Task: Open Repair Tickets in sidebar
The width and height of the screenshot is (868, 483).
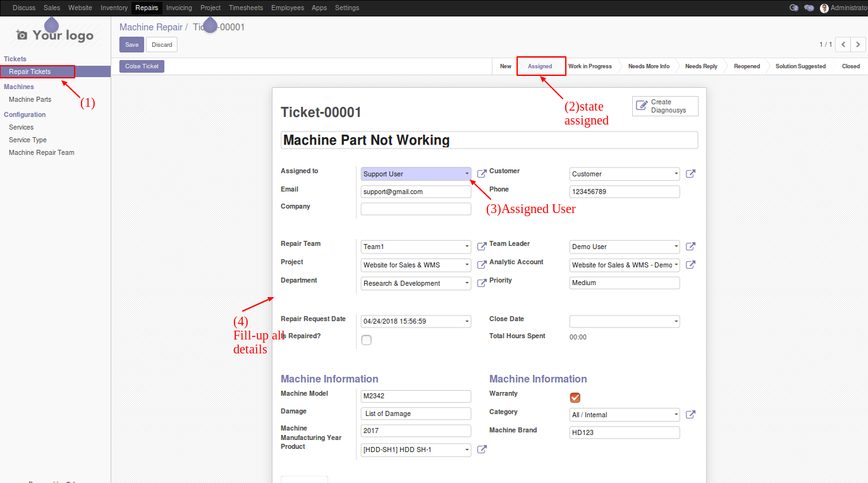Action: [30, 71]
